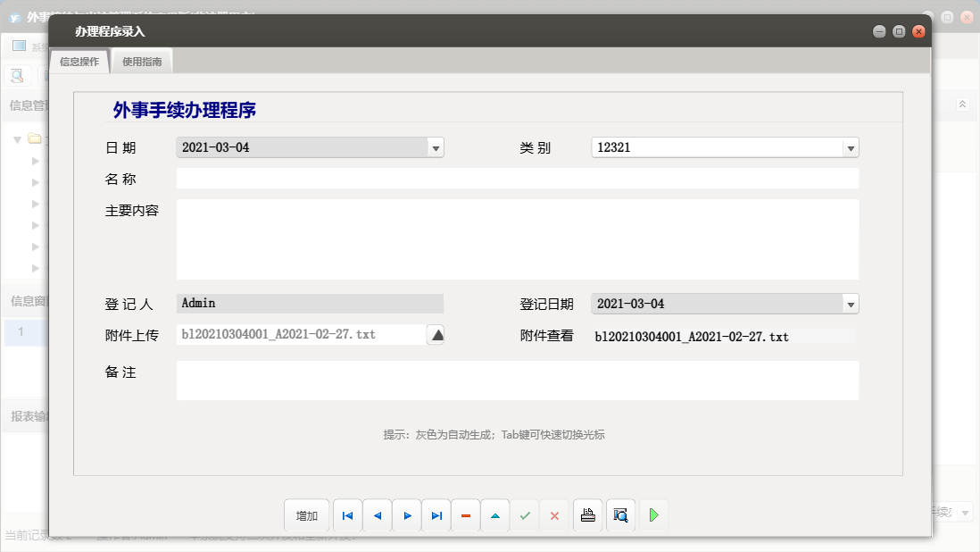The height and width of the screenshot is (552, 980).
Task: Go to the previous record
Action: pyautogui.click(x=377, y=515)
